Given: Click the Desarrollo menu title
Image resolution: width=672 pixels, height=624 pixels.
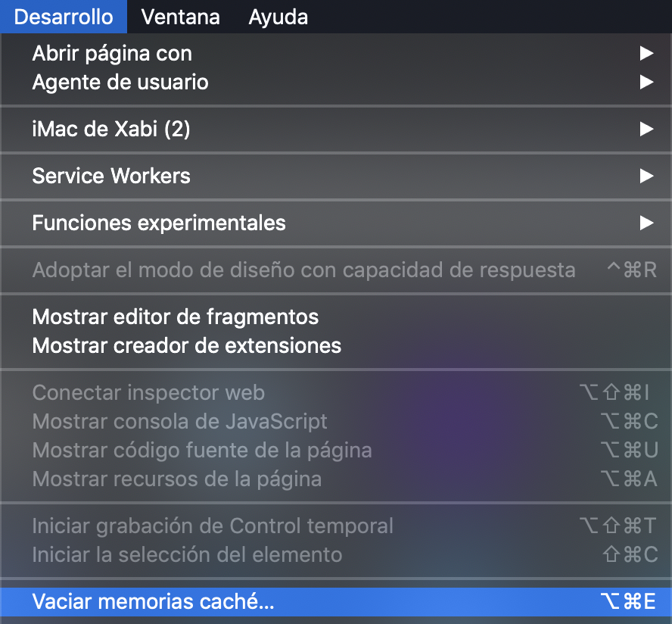Looking at the screenshot, I should pyautogui.click(x=64, y=17).
